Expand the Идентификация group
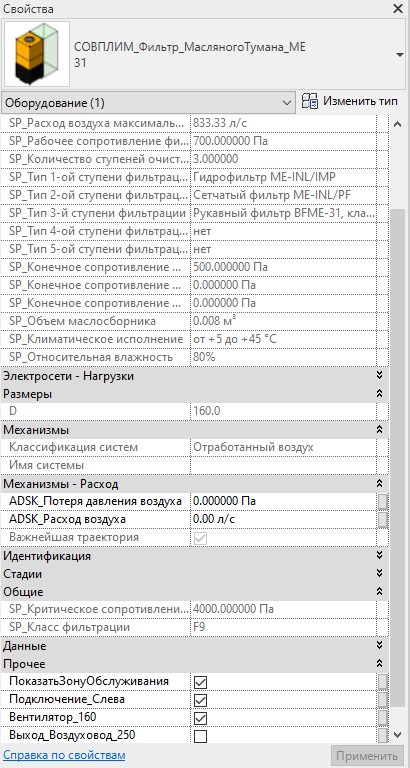The width and height of the screenshot is (410, 768). coord(379,555)
